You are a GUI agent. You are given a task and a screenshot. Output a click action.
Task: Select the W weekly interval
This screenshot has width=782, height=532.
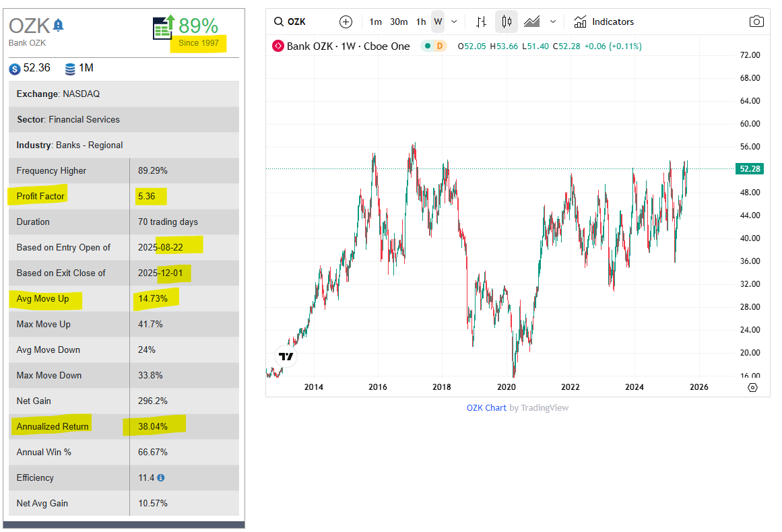[438, 22]
